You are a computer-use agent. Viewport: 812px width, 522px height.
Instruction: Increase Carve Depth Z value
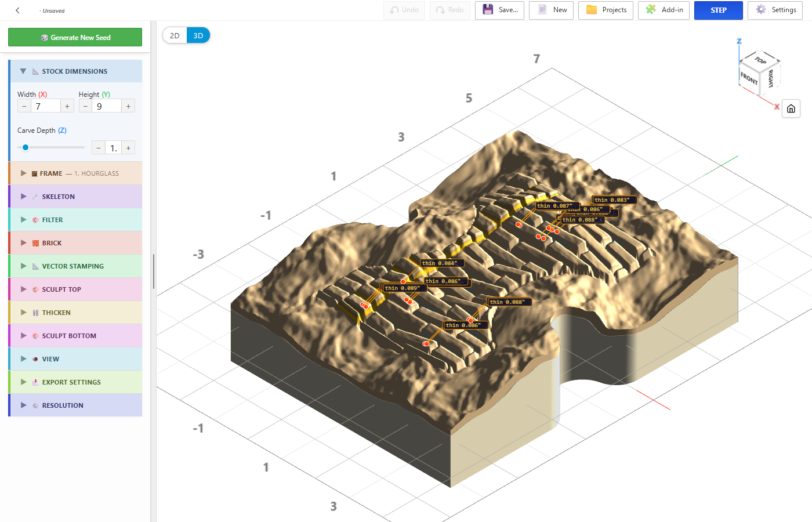click(x=128, y=148)
